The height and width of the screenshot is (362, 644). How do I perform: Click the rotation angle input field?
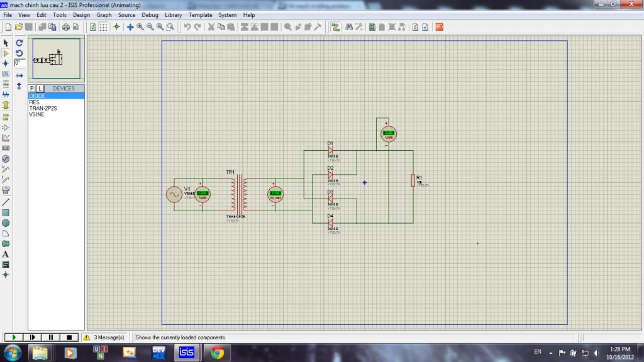tap(20, 63)
